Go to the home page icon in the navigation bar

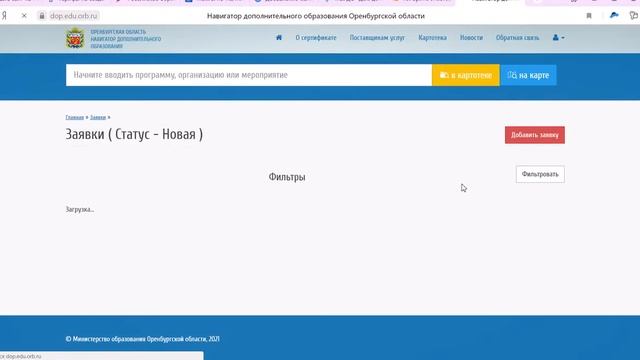pos(279,38)
